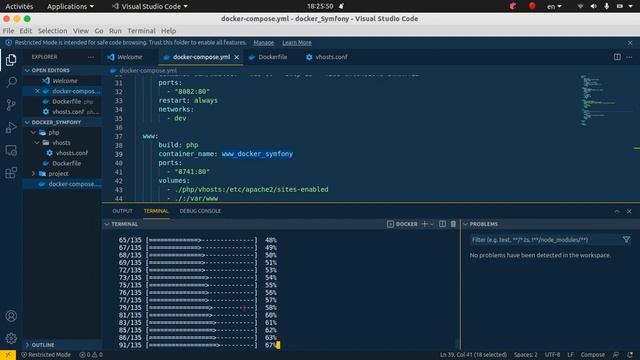Click the remote window indicator in status bar
Viewport: 640px width, 360px height.
[x=8, y=355]
